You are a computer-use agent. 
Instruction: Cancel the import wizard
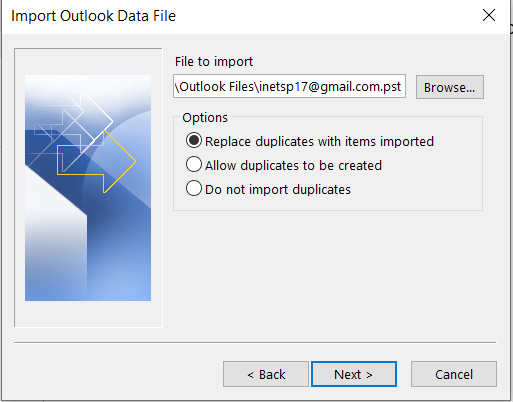(x=454, y=374)
